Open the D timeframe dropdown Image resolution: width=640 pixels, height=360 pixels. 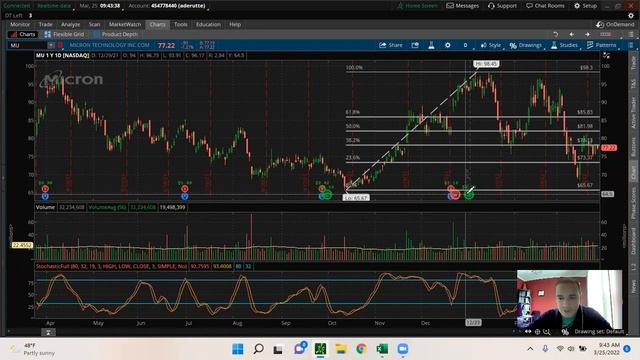coord(466,45)
